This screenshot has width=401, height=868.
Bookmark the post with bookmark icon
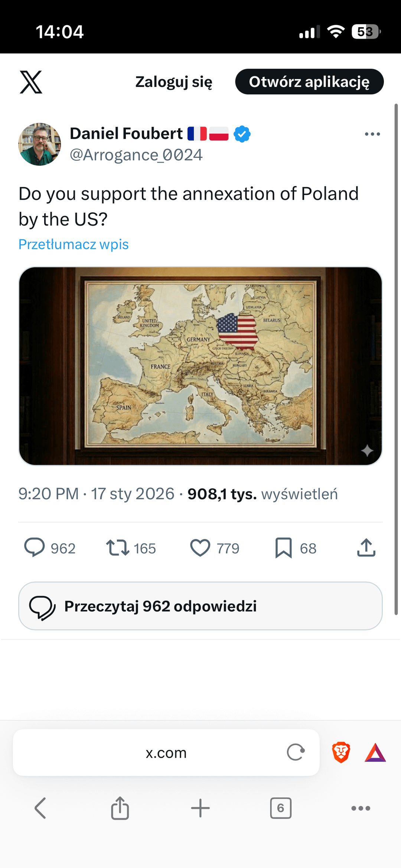click(284, 548)
